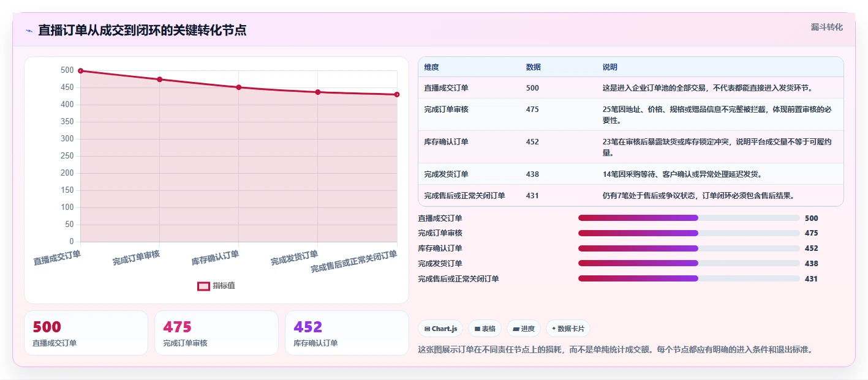Click the progress bar for 完成发货订单

(689, 263)
